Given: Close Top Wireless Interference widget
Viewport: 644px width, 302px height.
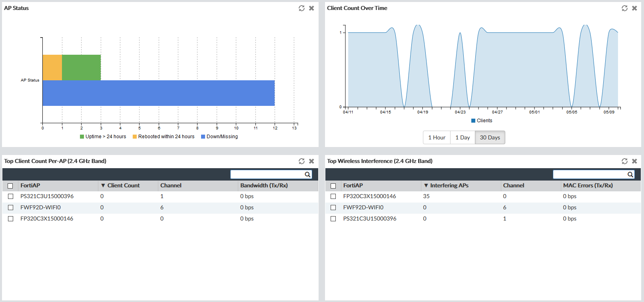Looking at the screenshot, I should point(634,161).
